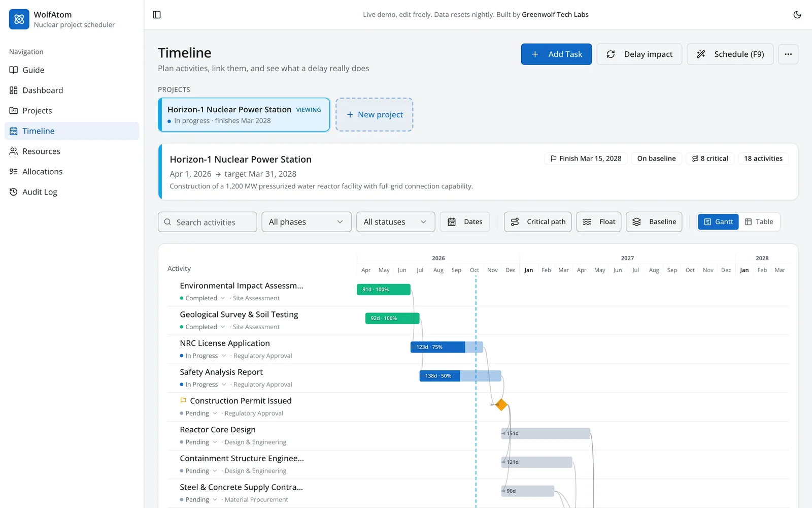Click the Guide book icon in sidebar
812x508 pixels.
point(14,70)
